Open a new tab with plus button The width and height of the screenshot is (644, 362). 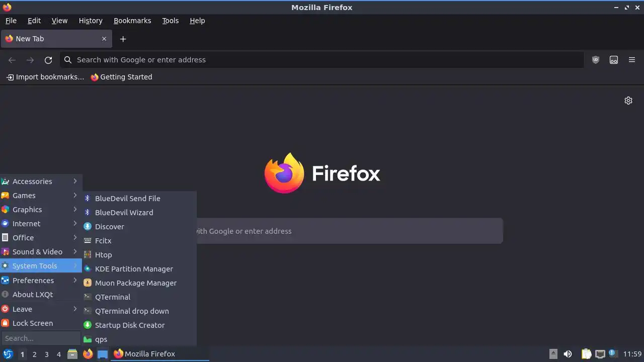tap(123, 39)
